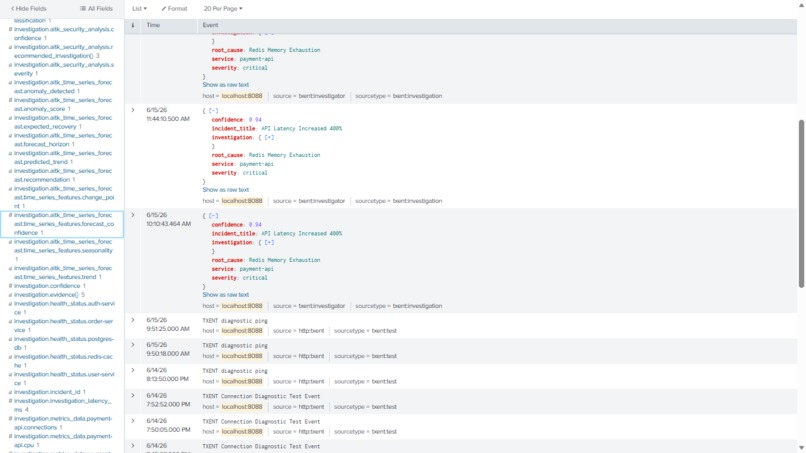Viewport: 806px width, 453px height.
Task: Expand the 9:50:18.000 AM event row
Action: point(133,345)
